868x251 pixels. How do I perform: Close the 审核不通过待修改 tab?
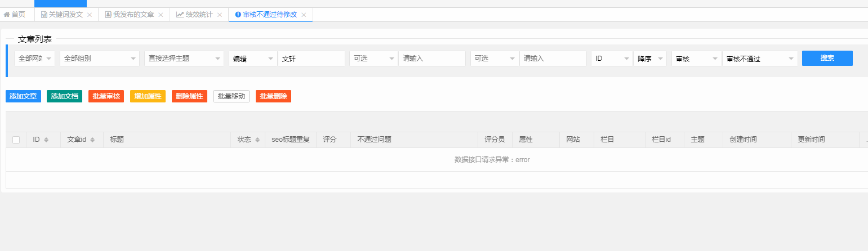(x=304, y=15)
